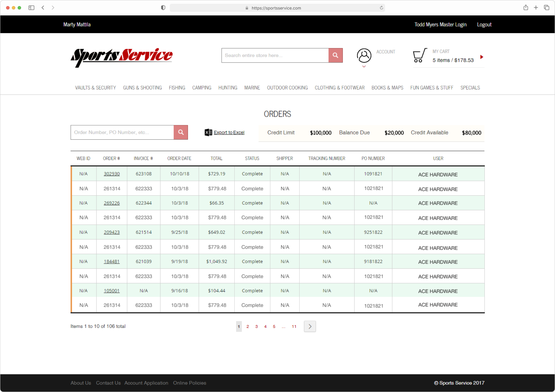Focus the order number search field

[x=122, y=132]
